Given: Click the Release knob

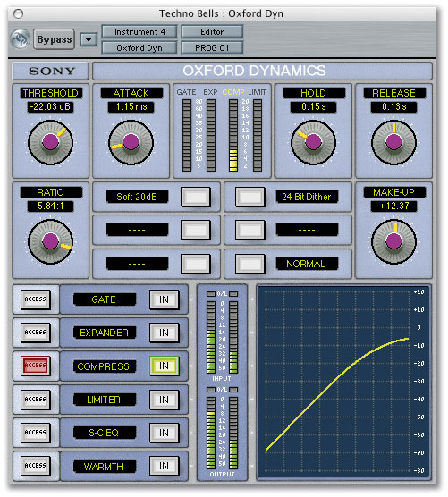Looking at the screenshot, I should (393, 142).
